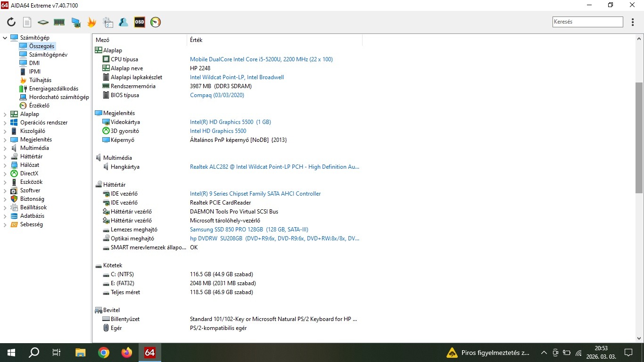Open the Wi-Fi network tray icon

click(578, 353)
